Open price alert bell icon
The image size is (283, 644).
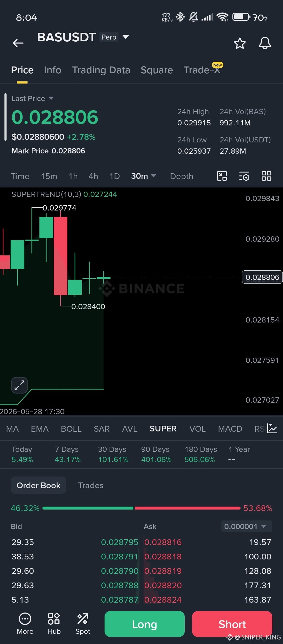265,43
